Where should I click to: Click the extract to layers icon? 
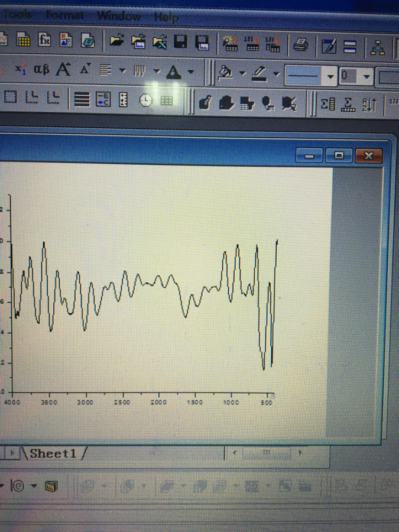tap(31, 98)
